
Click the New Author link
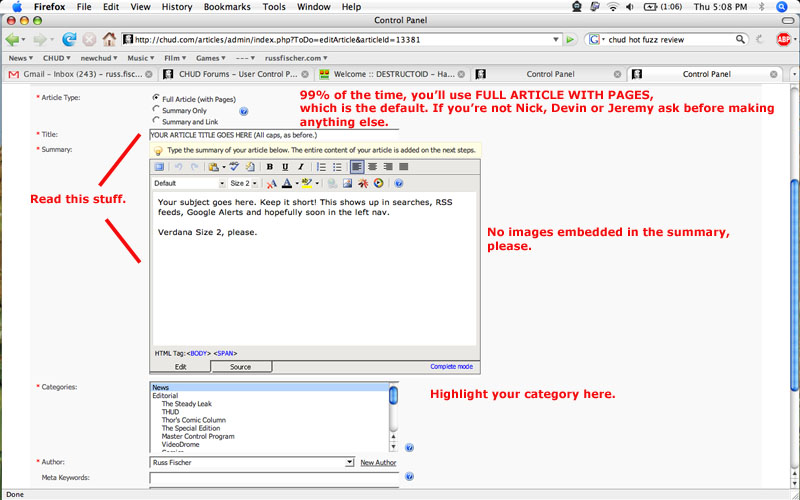(x=378, y=463)
